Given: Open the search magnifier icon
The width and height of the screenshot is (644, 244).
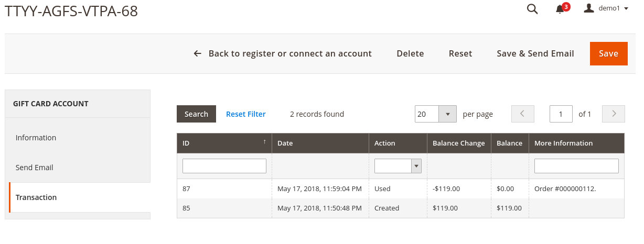Looking at the screenshot, I should (532, 9).
